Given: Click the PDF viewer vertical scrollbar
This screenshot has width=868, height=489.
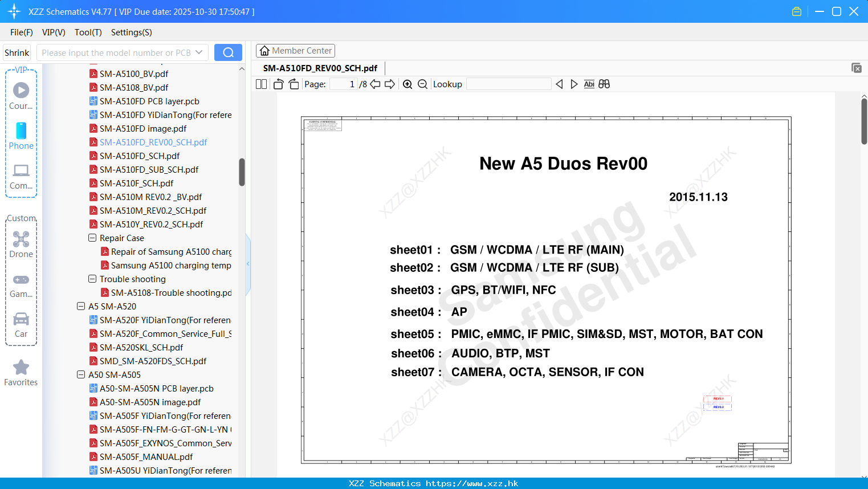Looking at the screenshot, I should tap(864, 121).
